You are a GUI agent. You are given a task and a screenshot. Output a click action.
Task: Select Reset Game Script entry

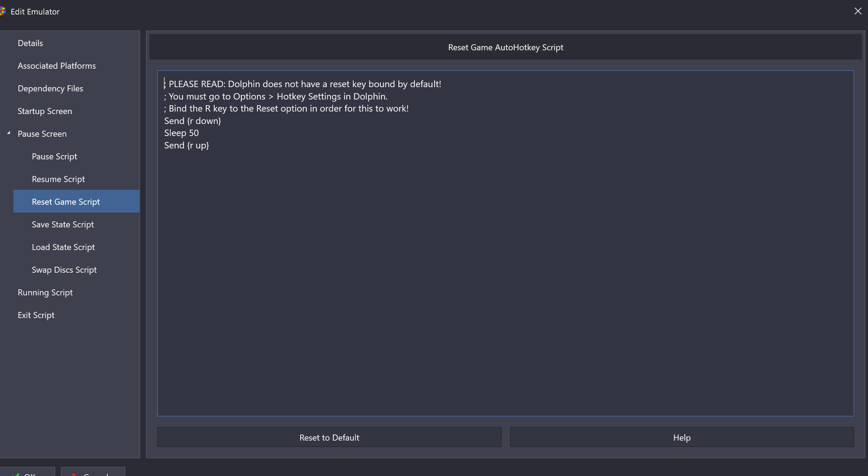point(76,202)
